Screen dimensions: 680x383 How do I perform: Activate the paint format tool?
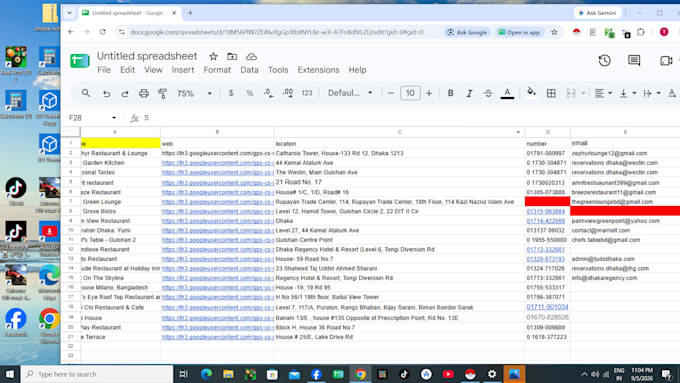pyautogui.click(x=162, y=93)
